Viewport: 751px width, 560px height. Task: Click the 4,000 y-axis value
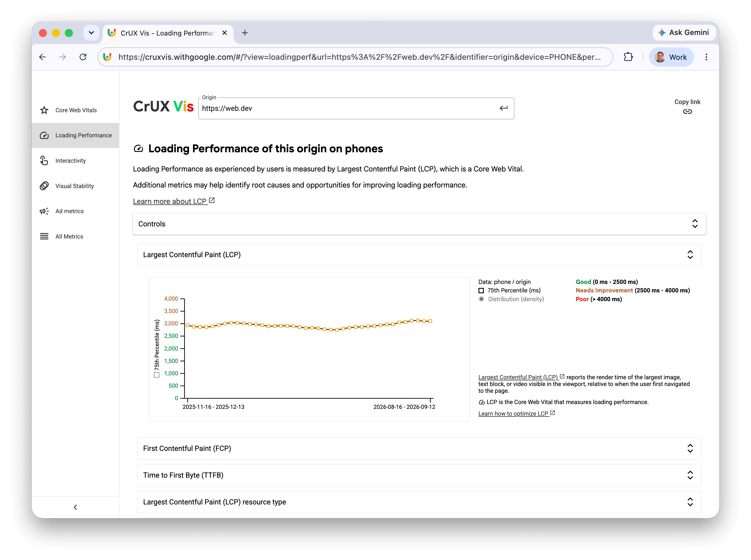[x=171, y=299]
